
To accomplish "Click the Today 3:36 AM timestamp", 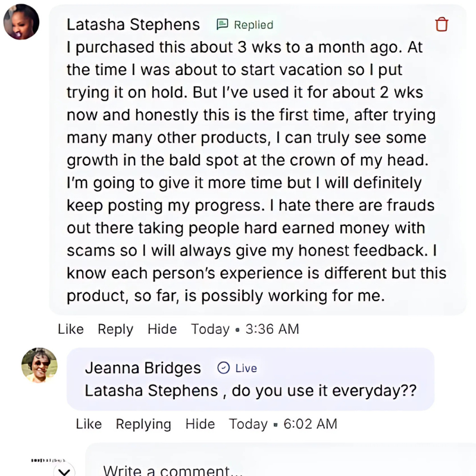I will click(245, 329).
